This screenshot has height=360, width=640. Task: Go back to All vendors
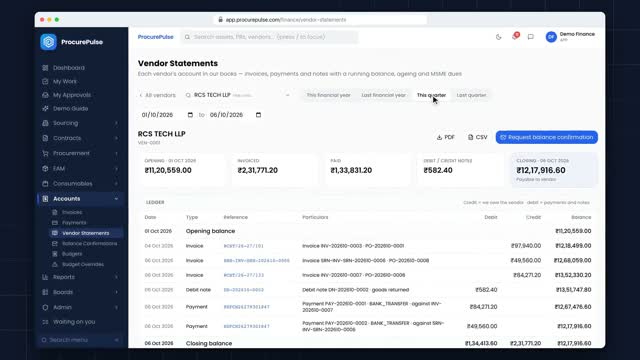(157, 95)
